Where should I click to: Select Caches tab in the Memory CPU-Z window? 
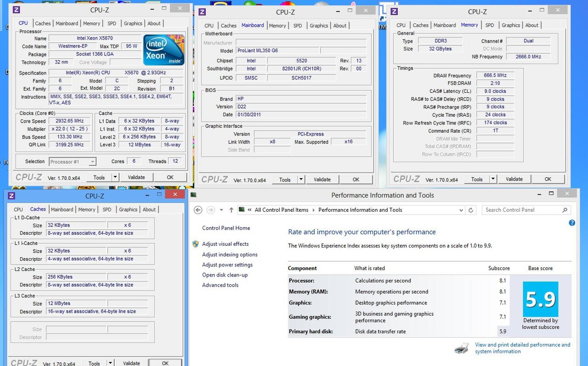click(x=420, y=25)
